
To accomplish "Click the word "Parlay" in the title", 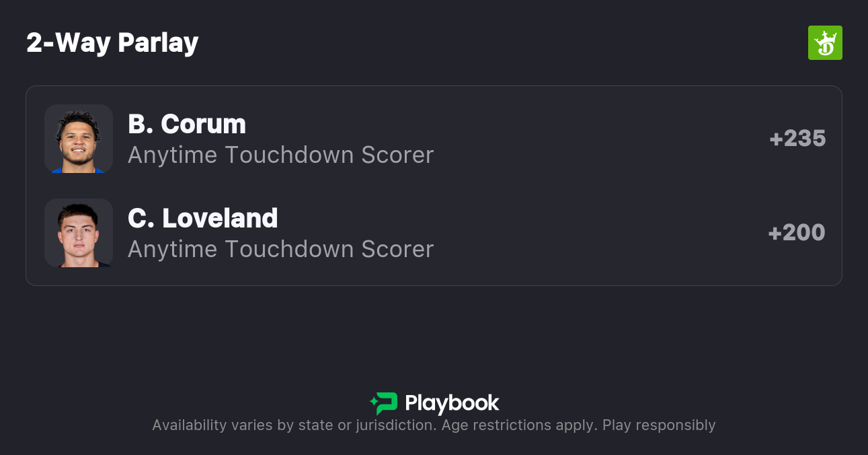I will point(158,42).
